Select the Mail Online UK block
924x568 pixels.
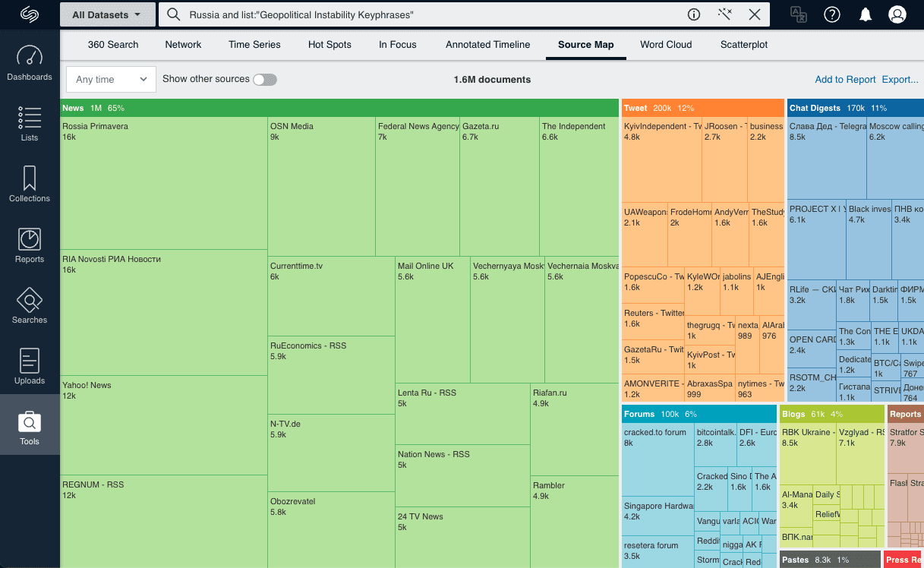[x=433, y=320]
